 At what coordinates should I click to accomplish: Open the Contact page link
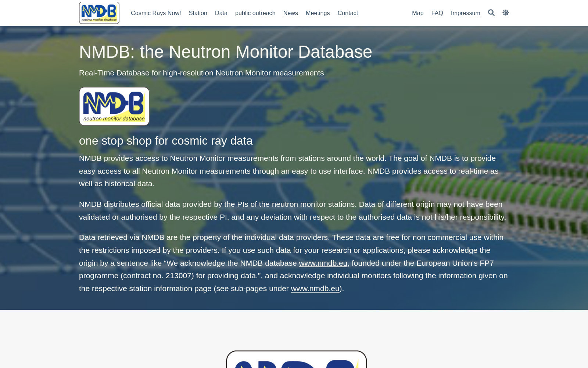(x=348, y=13)
